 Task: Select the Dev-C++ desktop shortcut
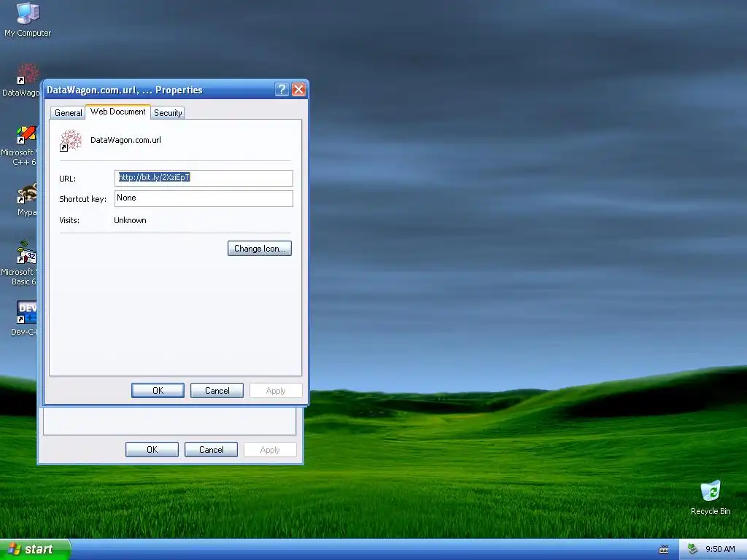pyautogui.click(x=27, y=312)
